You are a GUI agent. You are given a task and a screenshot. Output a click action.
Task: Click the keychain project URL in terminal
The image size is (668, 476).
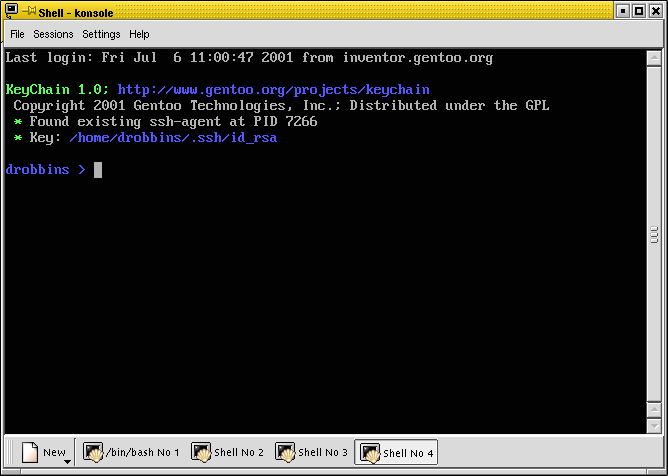click(274, 90)
